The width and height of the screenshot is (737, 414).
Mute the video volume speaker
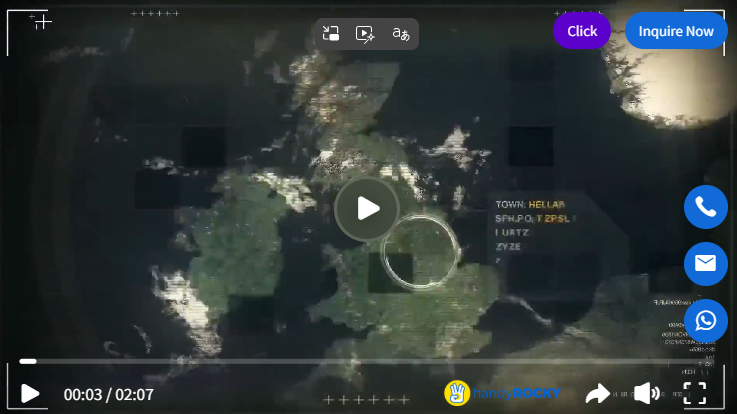click(x=646, y=393)
